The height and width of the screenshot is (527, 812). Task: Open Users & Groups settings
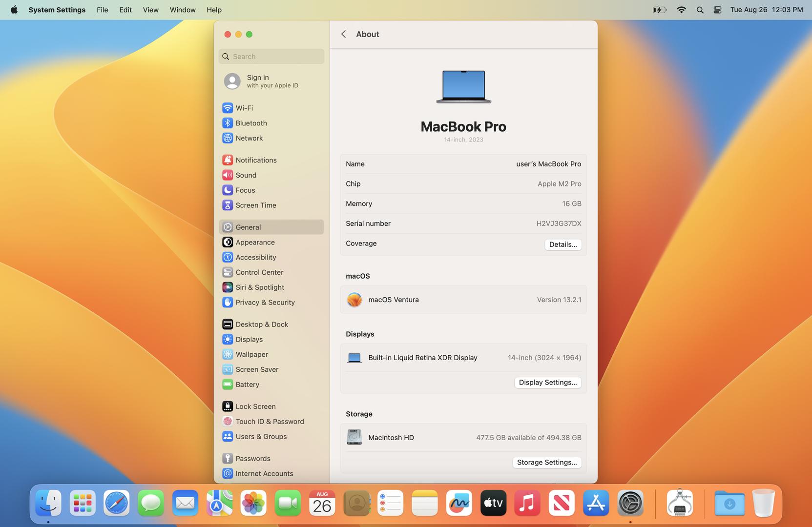pos(271,437)
